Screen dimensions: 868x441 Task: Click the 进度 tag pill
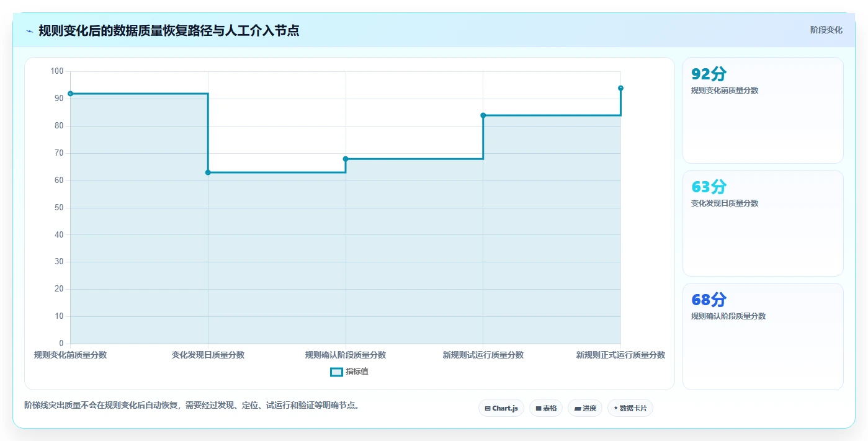coord(585,408)
